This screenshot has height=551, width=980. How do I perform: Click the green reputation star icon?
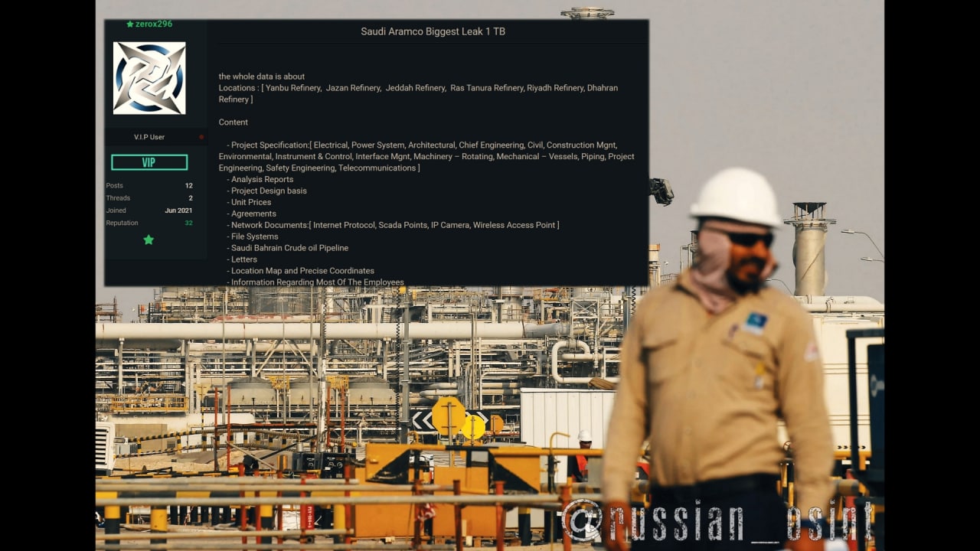pyautogui.click(x=149, y=240)
